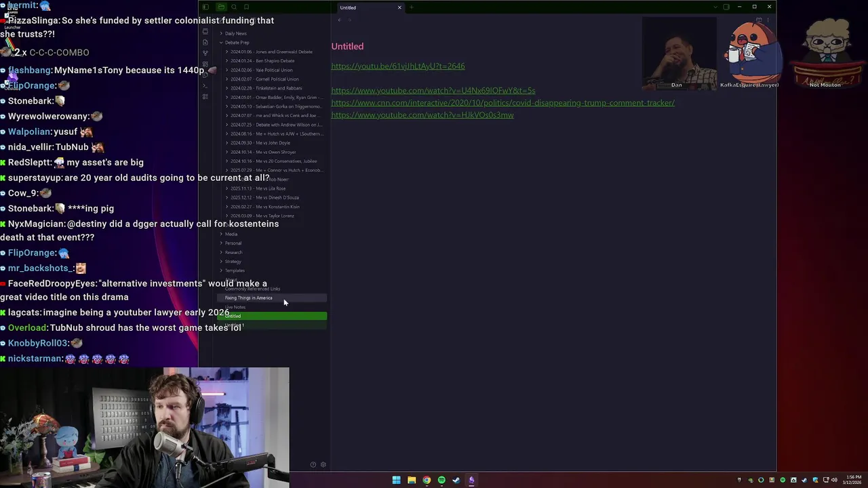The image size is (868, 488).
Task: Open Spotify from the taskbar
Action: point(441,481)
